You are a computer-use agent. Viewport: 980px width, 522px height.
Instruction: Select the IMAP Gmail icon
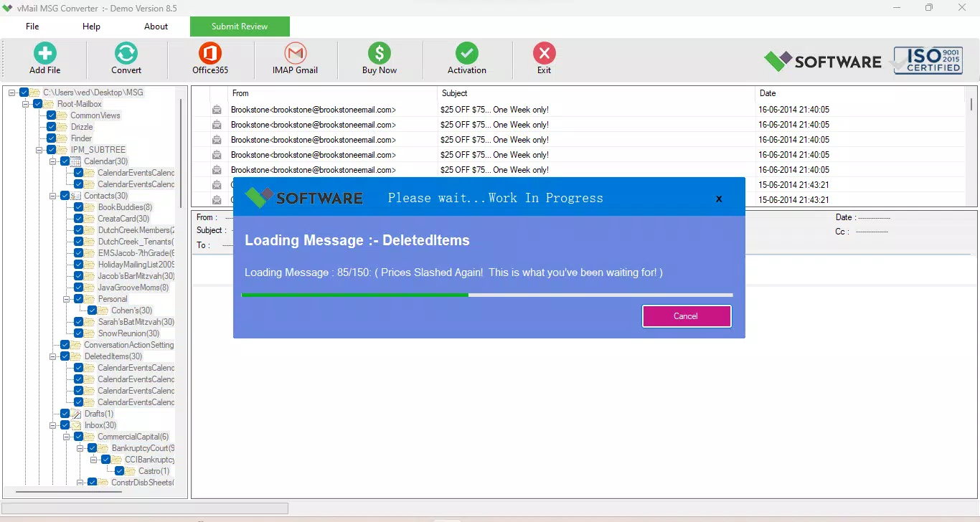pos(295,53)
